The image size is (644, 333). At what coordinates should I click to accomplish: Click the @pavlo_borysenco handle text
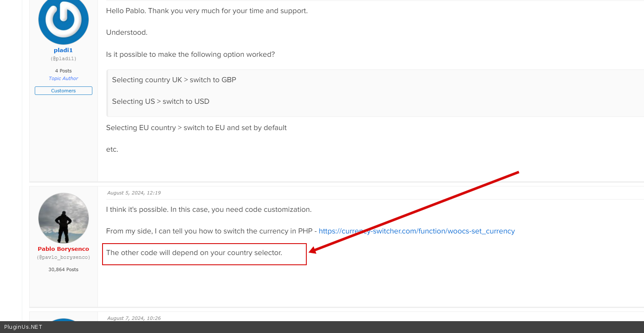(63, 258)
